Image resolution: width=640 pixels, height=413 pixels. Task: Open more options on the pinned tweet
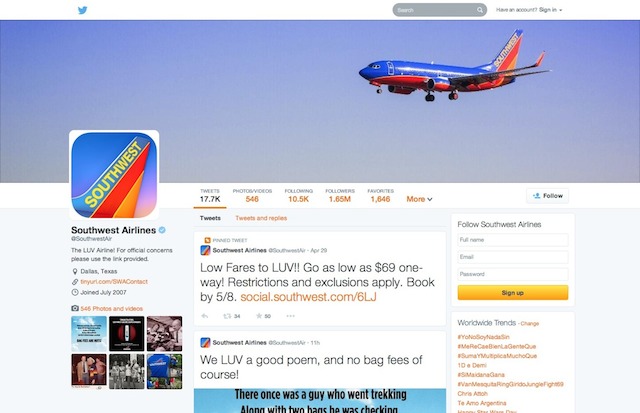click(x=291, y=316)
